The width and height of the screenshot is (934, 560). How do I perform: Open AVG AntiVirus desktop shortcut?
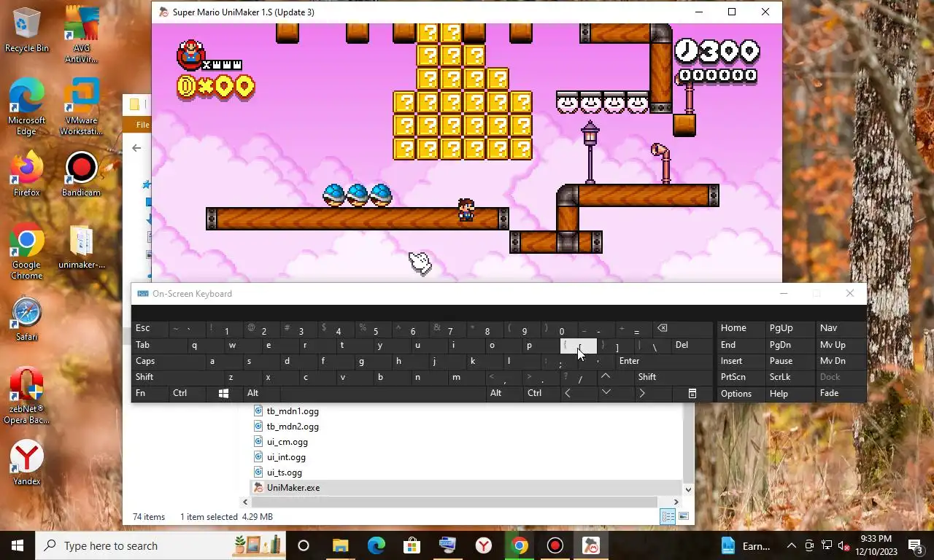pyautogui.click(x=81, y=34)
